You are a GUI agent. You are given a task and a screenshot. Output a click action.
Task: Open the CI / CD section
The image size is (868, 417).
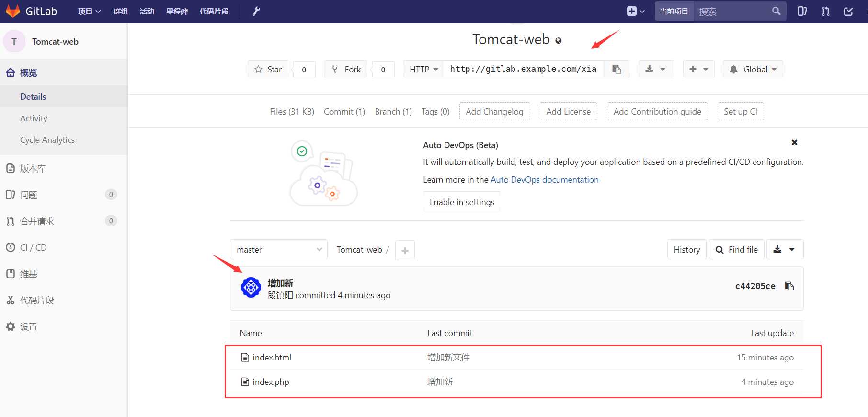point(64,247)
